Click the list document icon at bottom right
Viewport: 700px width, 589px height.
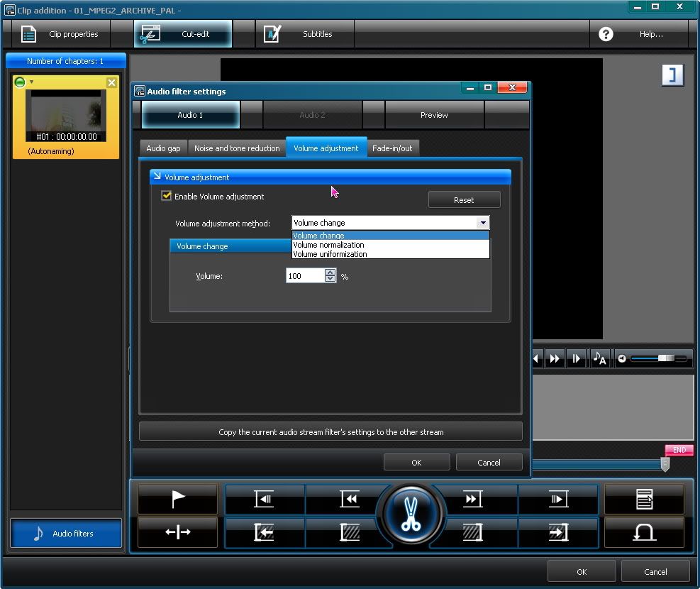click(643, 500)
